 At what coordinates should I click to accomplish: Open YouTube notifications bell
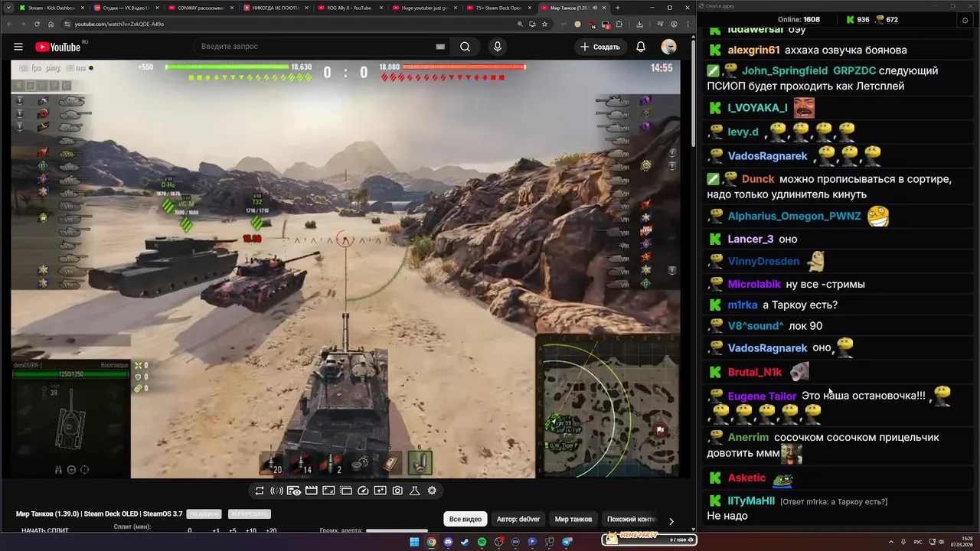point(641,47)
